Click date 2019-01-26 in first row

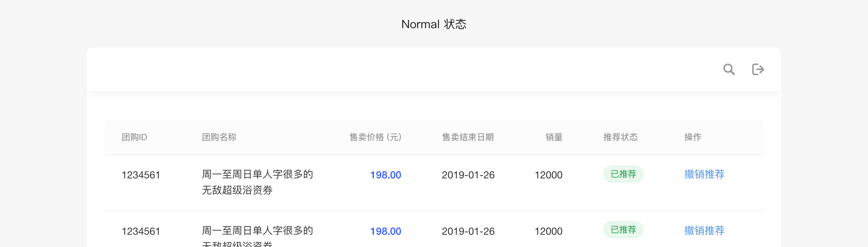pyautogui.click(x=468, y=175)
